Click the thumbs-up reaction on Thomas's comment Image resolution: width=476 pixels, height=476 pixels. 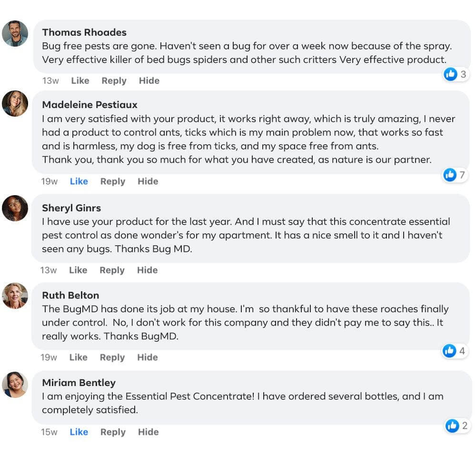point(450,74)
